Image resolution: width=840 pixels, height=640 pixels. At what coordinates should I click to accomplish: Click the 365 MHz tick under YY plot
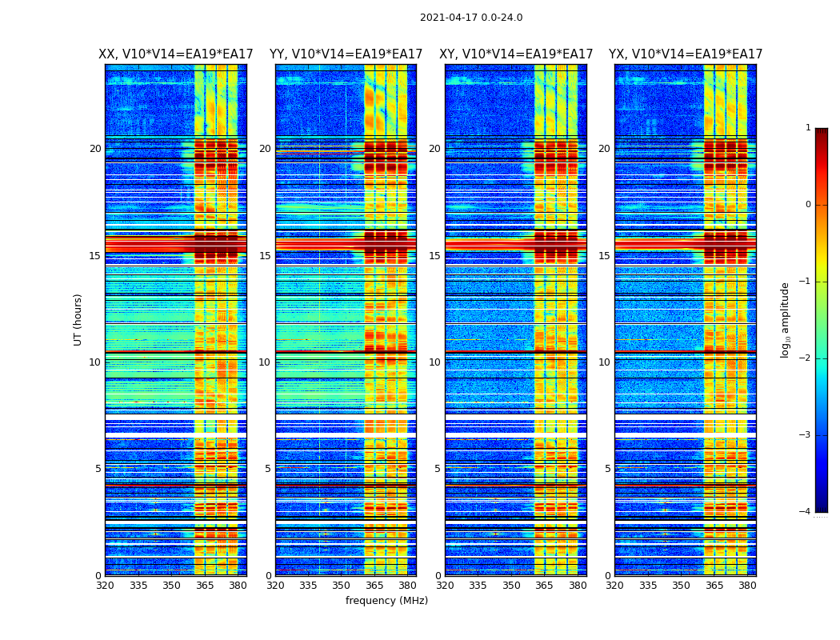[x=374, y=586]
